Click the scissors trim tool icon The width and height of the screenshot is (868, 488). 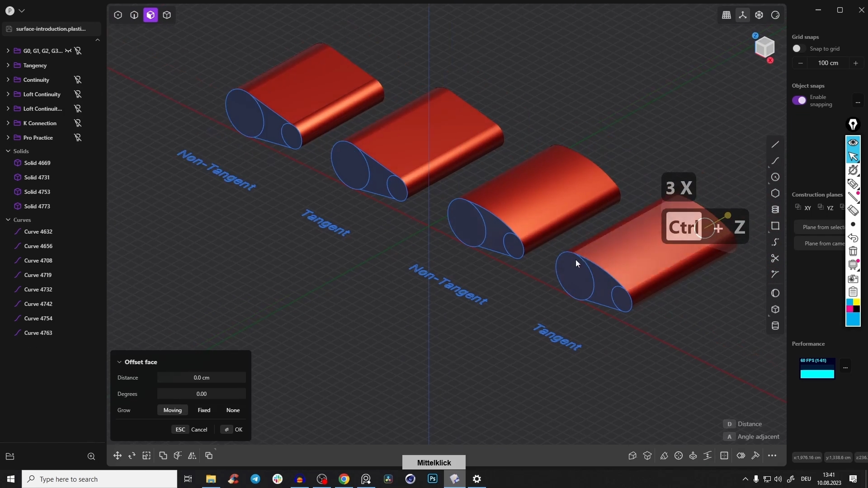tap(775, 258)
